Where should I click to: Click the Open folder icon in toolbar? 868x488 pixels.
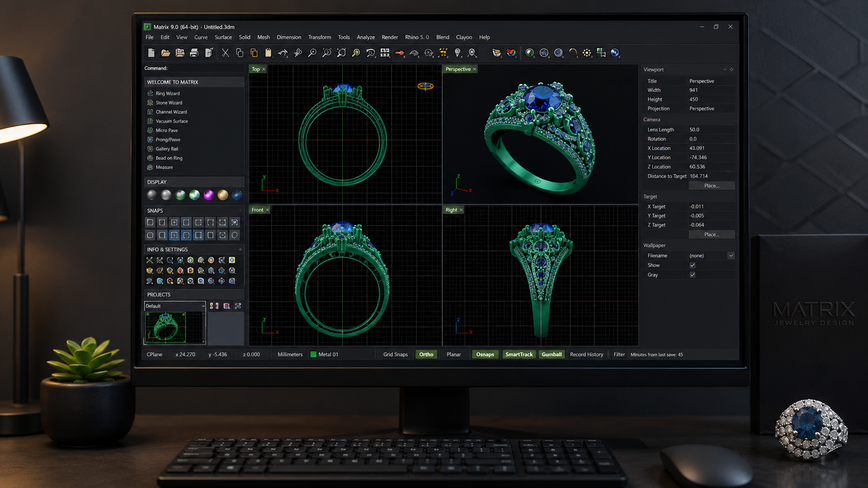pos(165,53)
